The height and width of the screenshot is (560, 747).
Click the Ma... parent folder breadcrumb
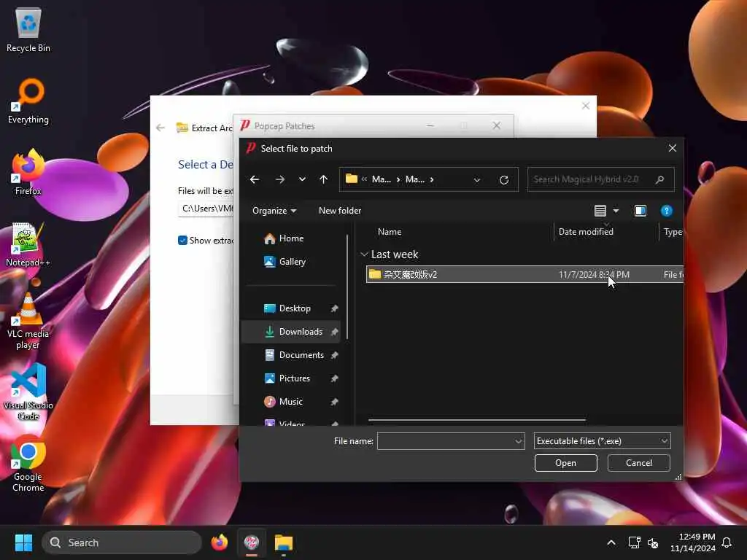coord(381,179)
